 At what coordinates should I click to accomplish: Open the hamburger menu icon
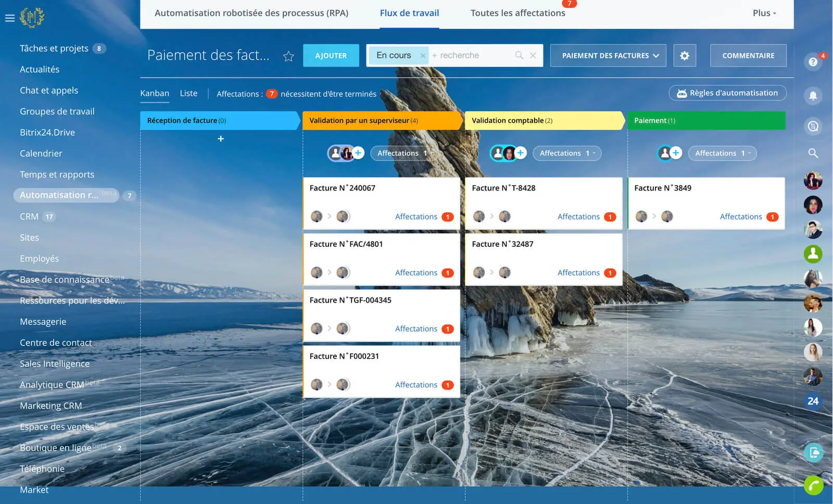pyautogui.click(x=9, y=18)
